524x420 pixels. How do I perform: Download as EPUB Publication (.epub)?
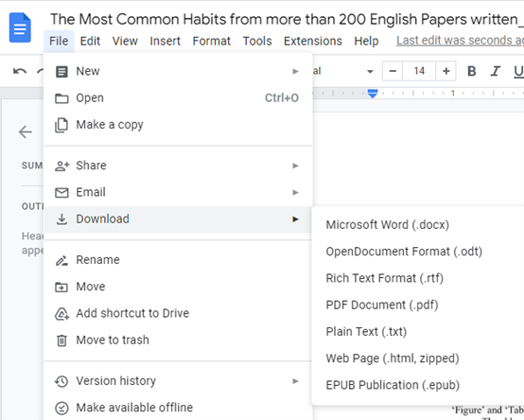click(x=418, y=385)
